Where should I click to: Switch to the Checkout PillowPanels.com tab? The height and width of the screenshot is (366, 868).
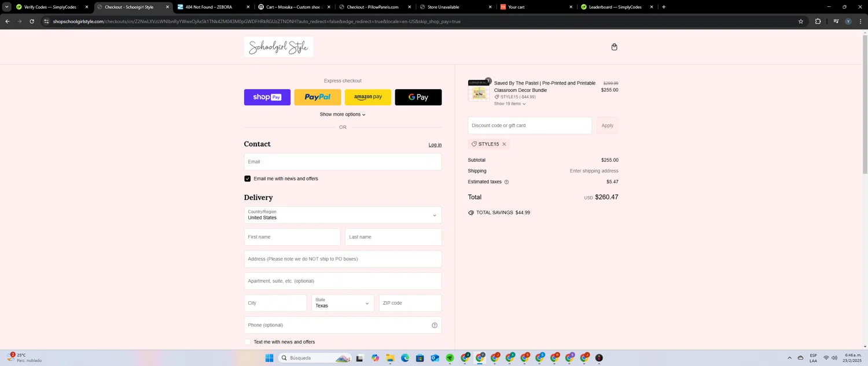point(373,7)
